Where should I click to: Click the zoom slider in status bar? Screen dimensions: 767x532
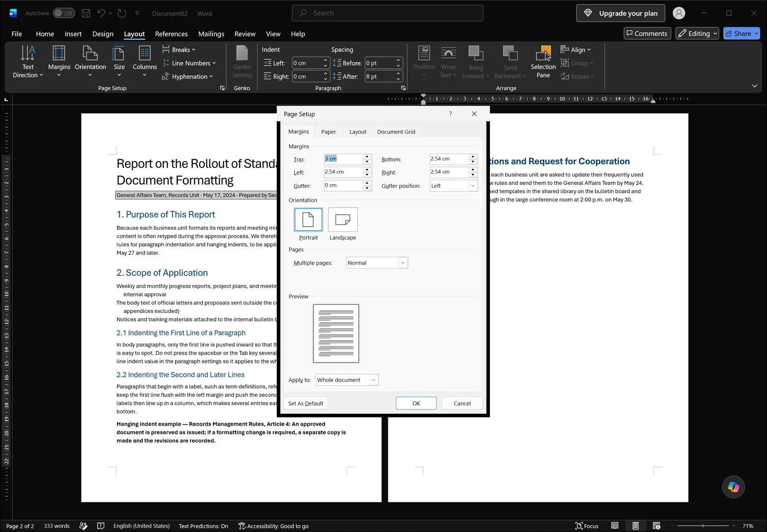coord(703,526)
